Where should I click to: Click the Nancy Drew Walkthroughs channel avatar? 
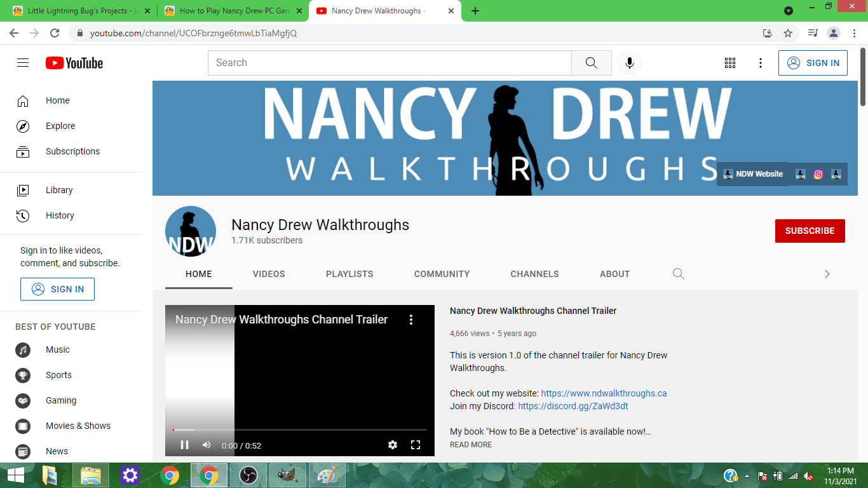point(191,231)
